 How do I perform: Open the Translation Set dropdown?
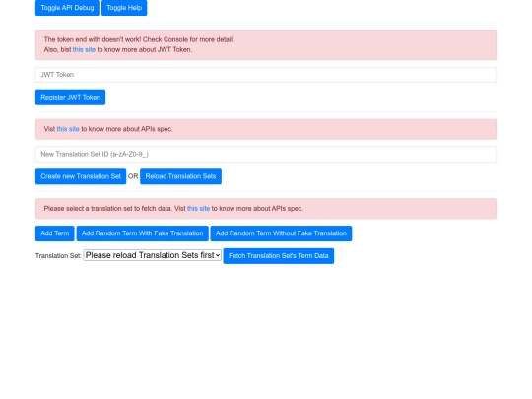[153, 255]
